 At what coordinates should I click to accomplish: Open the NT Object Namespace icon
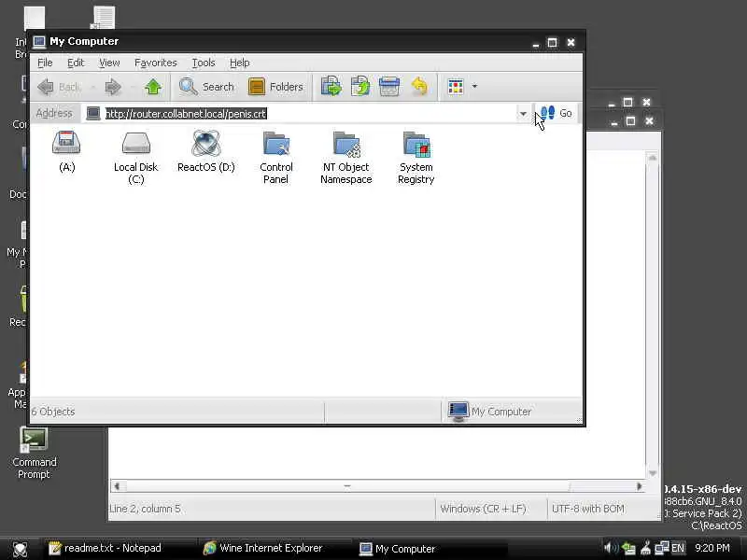(346, 145)
